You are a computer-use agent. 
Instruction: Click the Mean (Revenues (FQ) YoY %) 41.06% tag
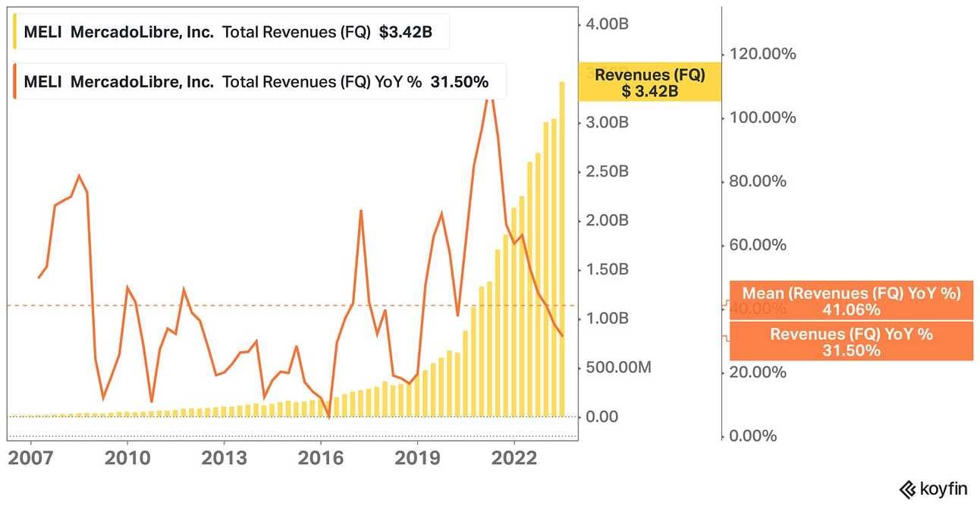coord(851,301)
